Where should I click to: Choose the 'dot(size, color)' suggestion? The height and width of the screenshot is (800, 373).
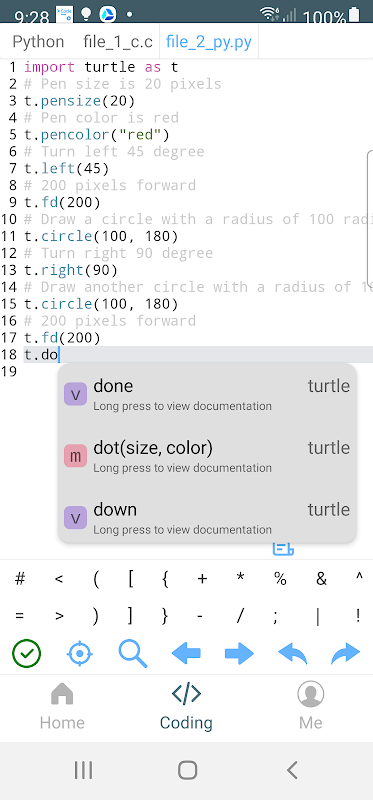point(207,457)
